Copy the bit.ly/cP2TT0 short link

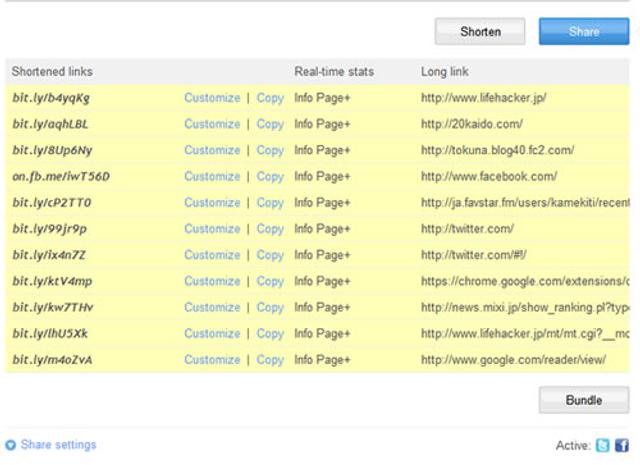[x=270, y=202]
